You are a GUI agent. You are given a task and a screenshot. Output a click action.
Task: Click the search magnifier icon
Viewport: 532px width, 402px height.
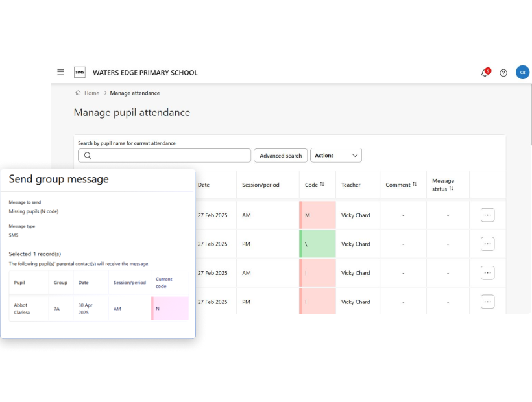click(x=88, y=156)
